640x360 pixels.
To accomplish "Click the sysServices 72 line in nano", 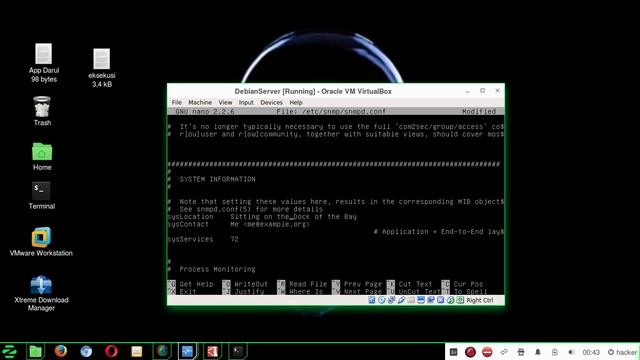I will coord(203,239).
